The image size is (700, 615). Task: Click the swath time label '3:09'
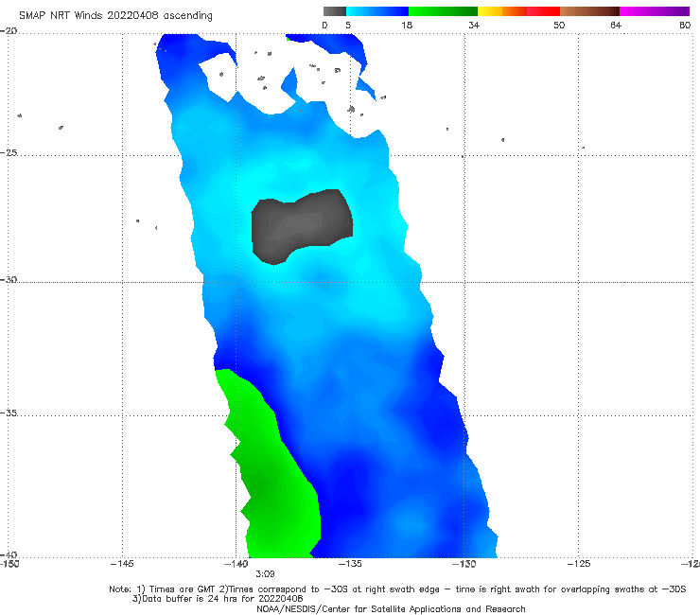point(265,574)
